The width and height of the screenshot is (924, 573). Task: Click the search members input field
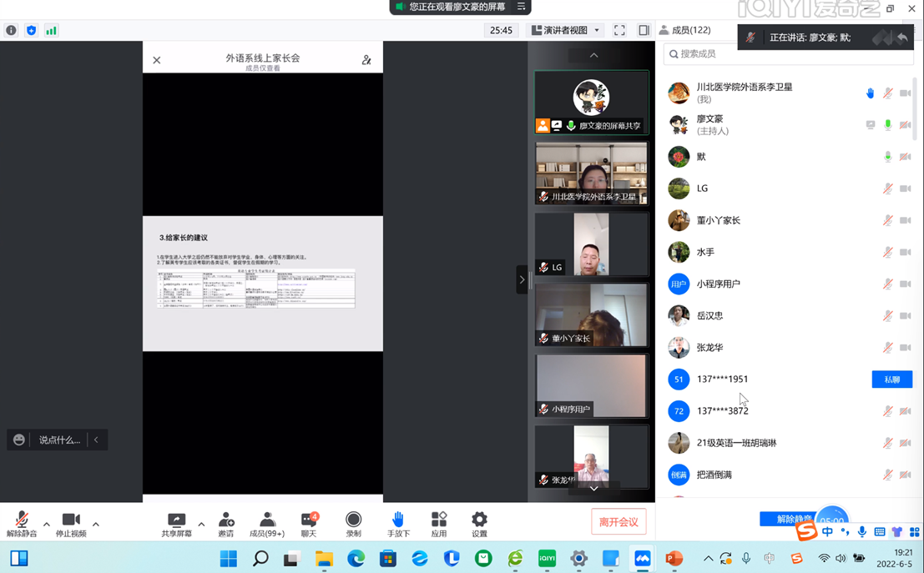789,54
